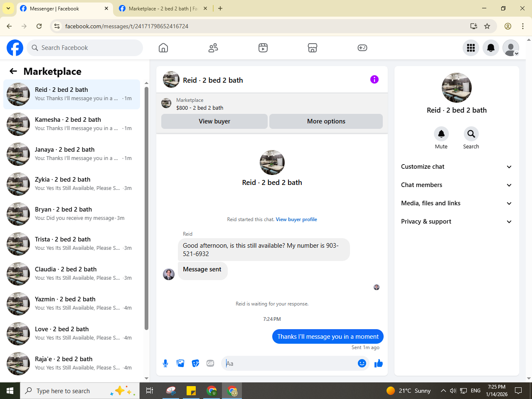Viewport: 532px width, 399px height.
Task: Expand Customize chat section
Action: click(456, 167)
